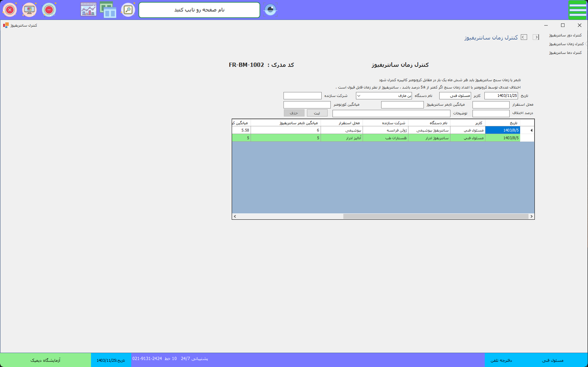588x367 pixels.
Task: Click the collapse panel arrow button
Action: click(536, 37)
